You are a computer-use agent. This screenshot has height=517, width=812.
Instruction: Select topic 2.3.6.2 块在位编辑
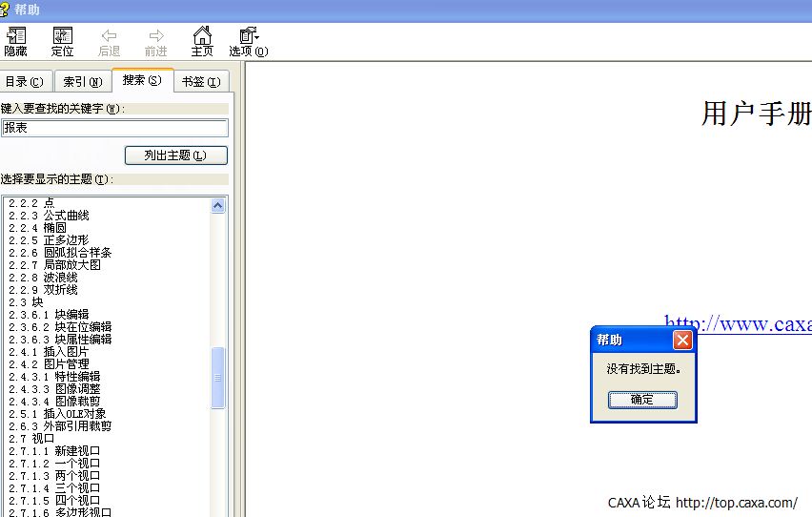(60, 327)
